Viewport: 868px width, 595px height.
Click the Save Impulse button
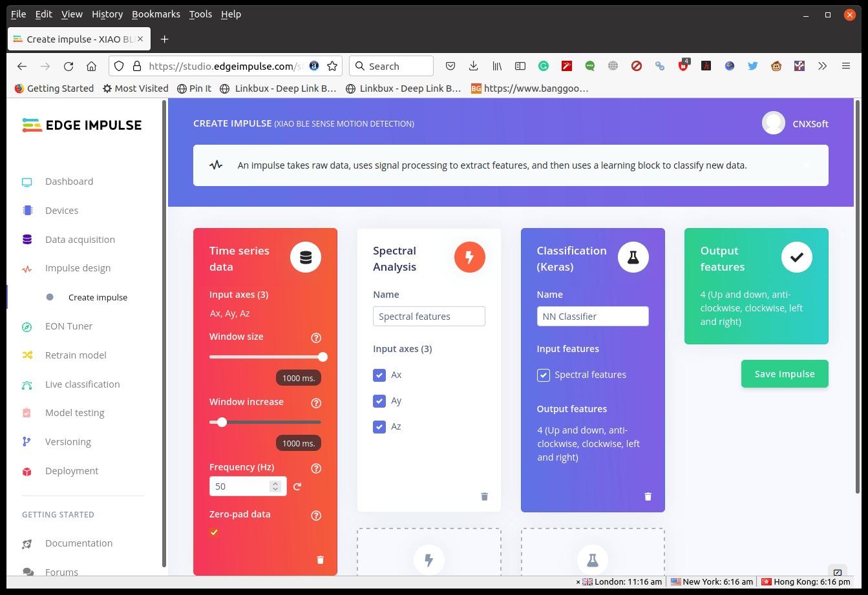click(x=785, y=374)
